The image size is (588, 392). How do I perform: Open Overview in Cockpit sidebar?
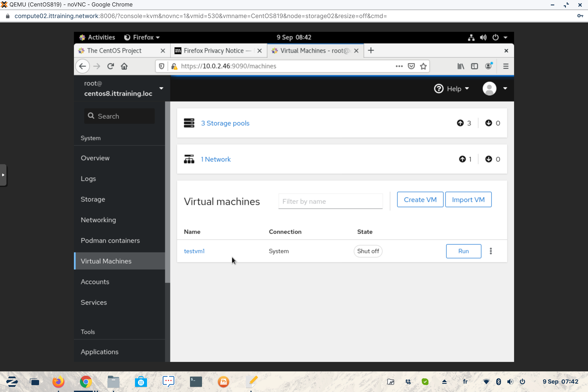point(120,158)
